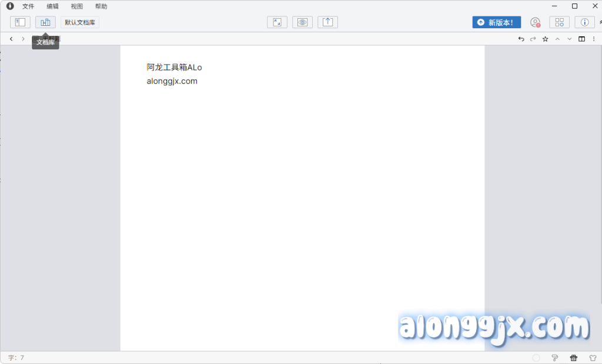
Task: Open the document library (文档库) icon
Action: point(45,22)
